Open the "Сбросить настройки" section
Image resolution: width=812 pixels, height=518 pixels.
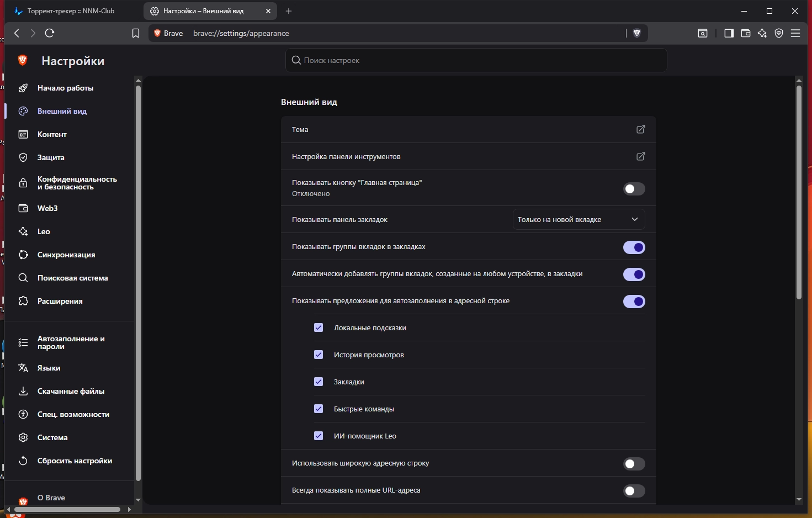[75, 461]
